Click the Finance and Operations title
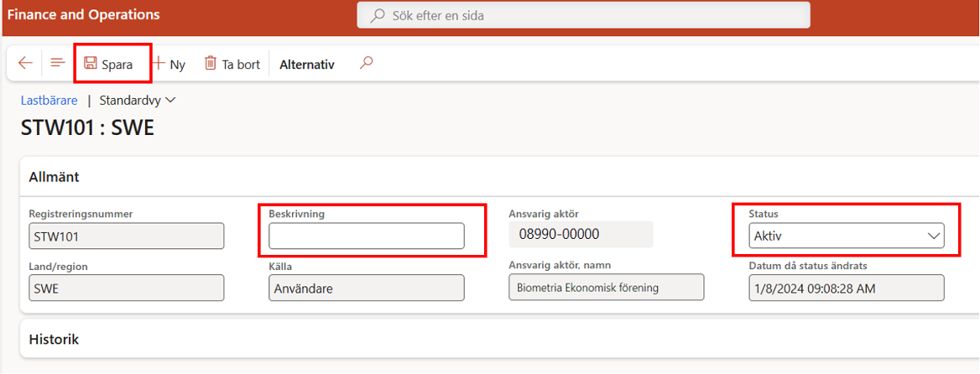 84,14
